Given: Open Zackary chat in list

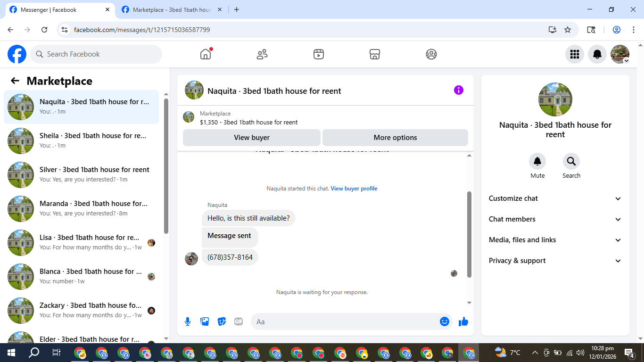Looking at the screenshot, I should click(82, 311).
